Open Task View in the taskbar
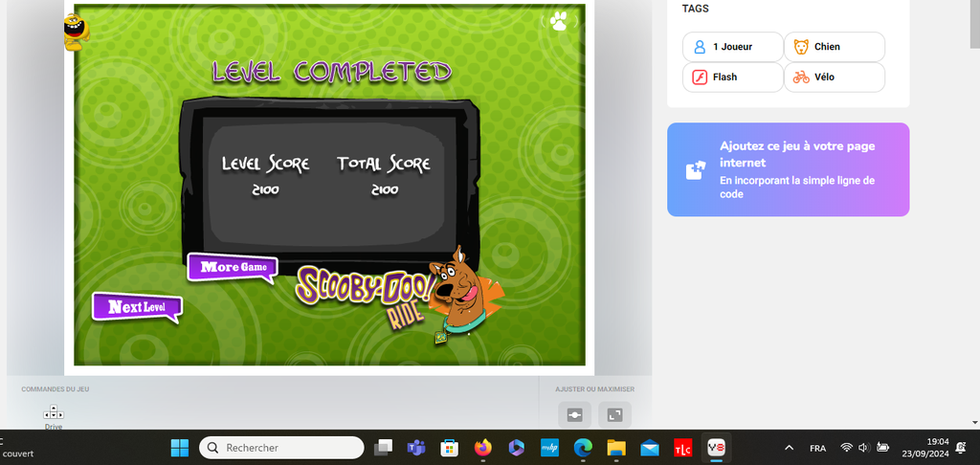Screen dimensions: 980x465 point(383,448)
